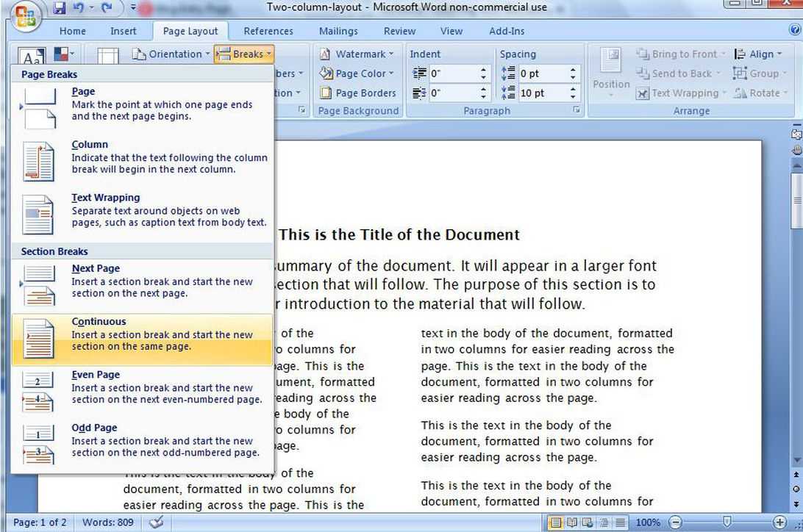Insert a Continuous section break
The height and width of the screenshot is (532, 803).
point(142,339)
